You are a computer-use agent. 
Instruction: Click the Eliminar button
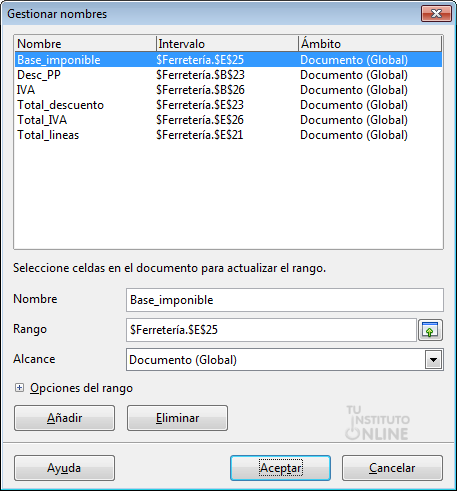coord(177,418)
